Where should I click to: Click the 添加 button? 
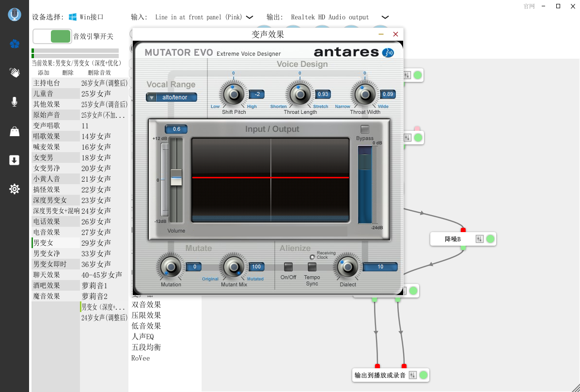pyautogui.click(x=44, y=73)
